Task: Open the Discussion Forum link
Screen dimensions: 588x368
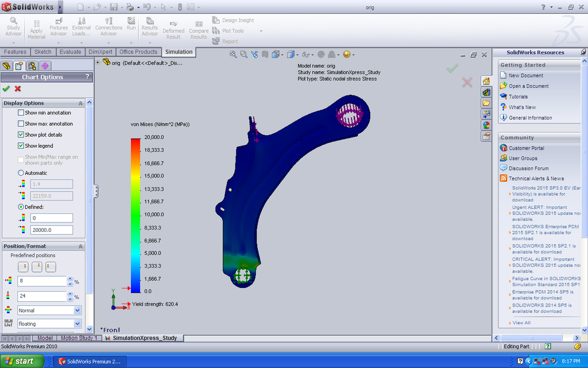Action: [x=528, y=168]
